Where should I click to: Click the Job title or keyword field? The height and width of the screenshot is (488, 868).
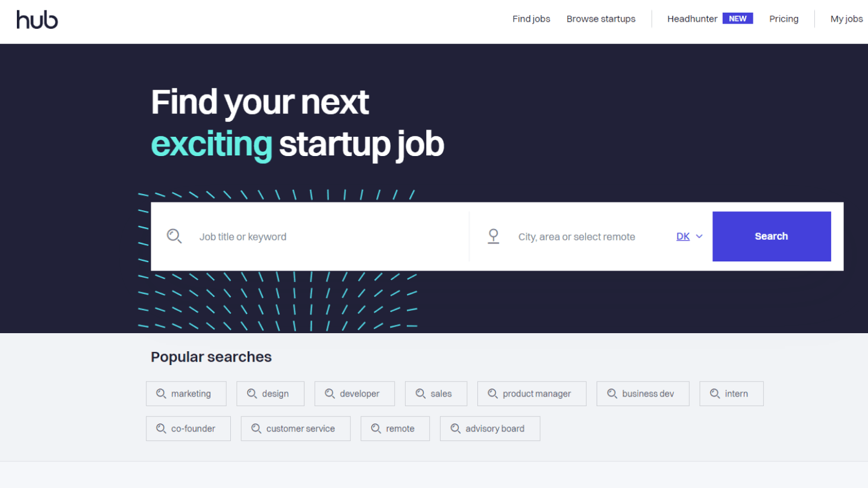(271, 236)
